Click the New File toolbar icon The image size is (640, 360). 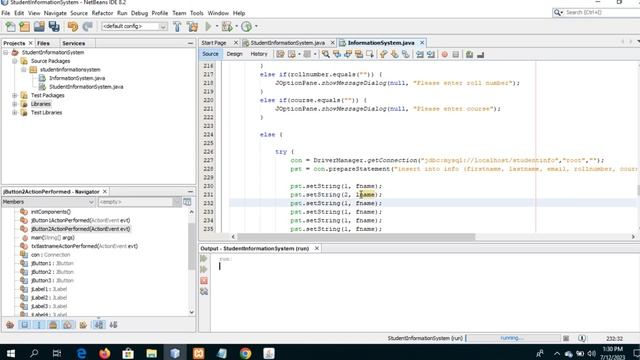10,27
